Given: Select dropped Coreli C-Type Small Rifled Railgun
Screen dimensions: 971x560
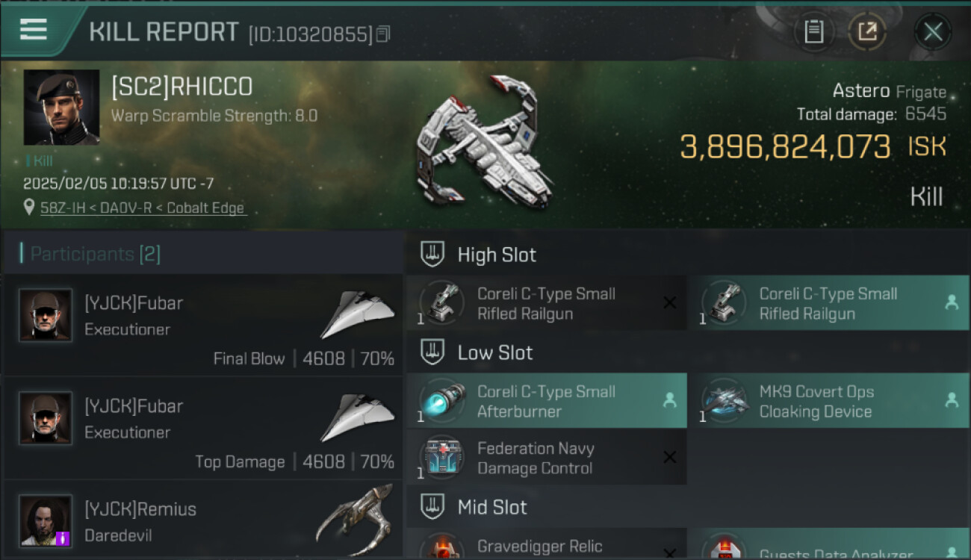Looking at the screenshot, I should (828, 303).
